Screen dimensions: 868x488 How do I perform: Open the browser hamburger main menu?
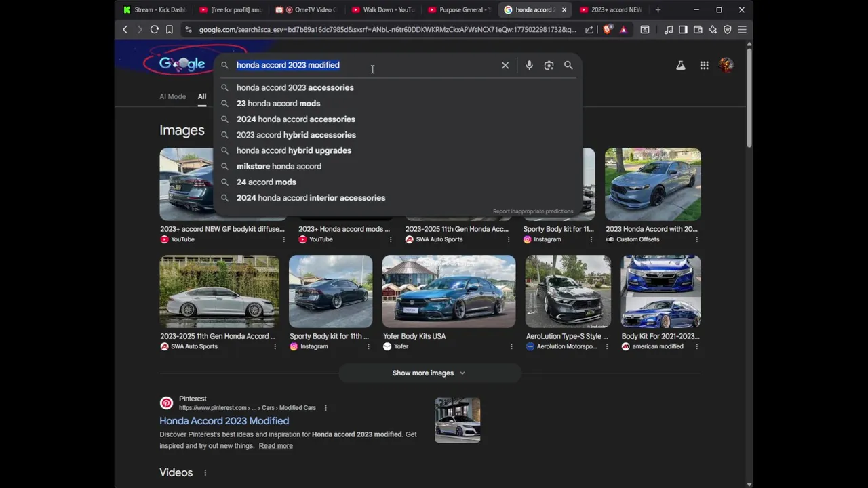click(743, 30)
